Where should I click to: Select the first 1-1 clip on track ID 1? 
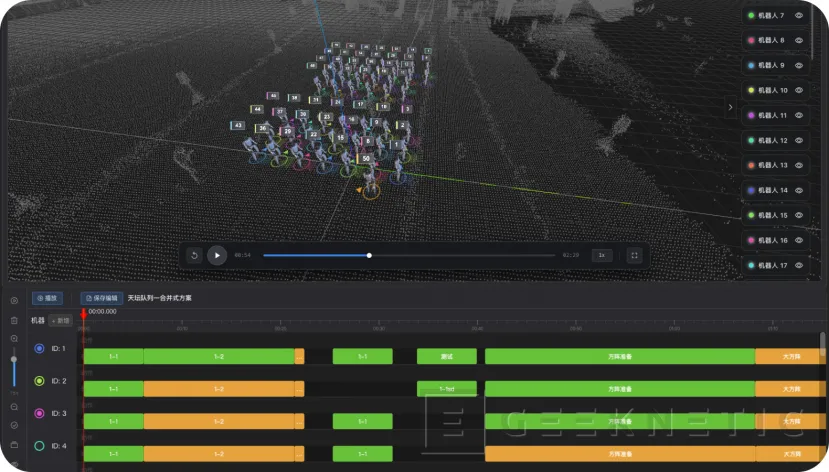(113, 357)
